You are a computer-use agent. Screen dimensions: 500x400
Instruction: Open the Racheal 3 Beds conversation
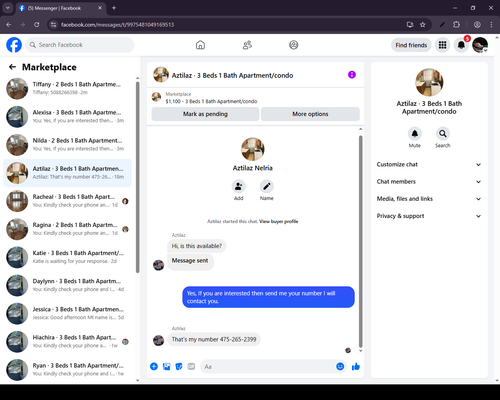click(67, 201)
